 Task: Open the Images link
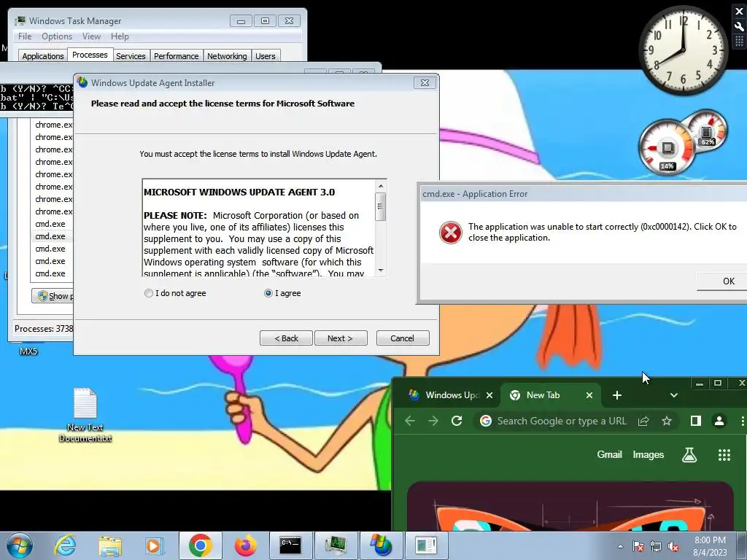(x=648, y=455)
